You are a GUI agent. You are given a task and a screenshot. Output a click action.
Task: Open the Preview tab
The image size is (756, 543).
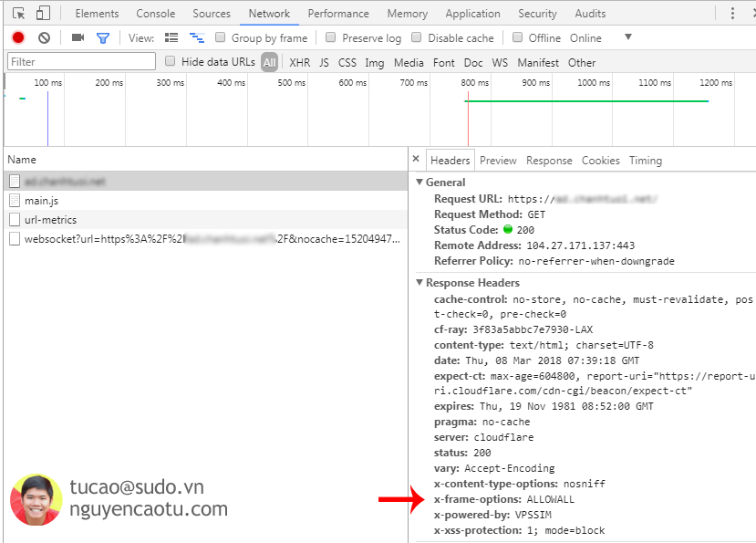coord(498,160)
